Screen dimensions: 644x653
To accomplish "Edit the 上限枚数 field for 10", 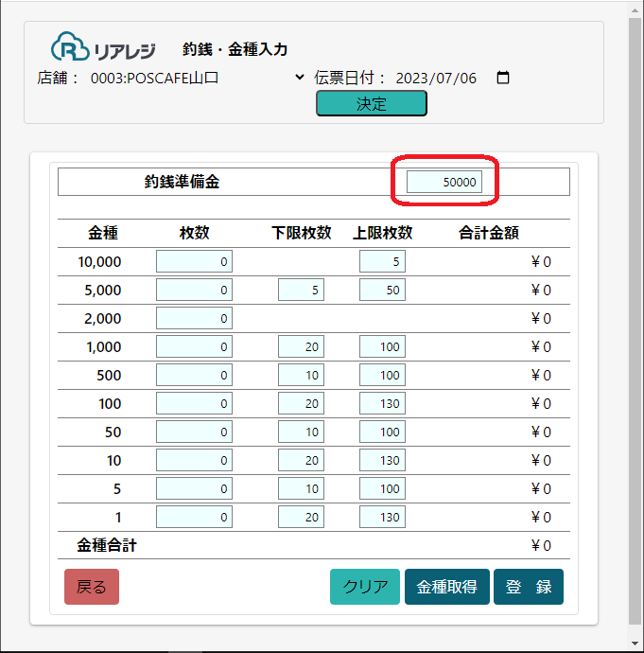I will click(382, 460).
